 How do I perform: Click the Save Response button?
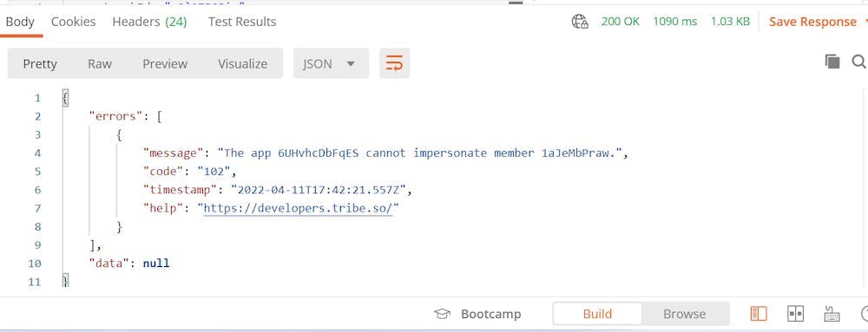(812, 22)
